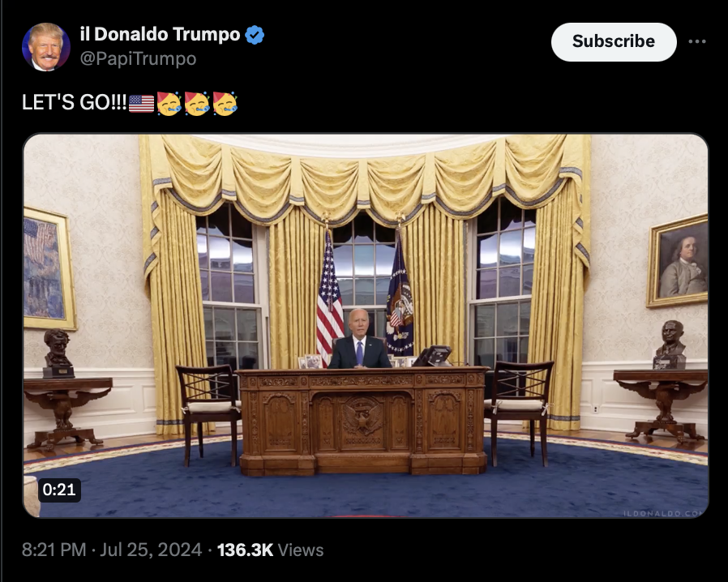Play the video by clicking the wooden desk

[x=362, y=420]
